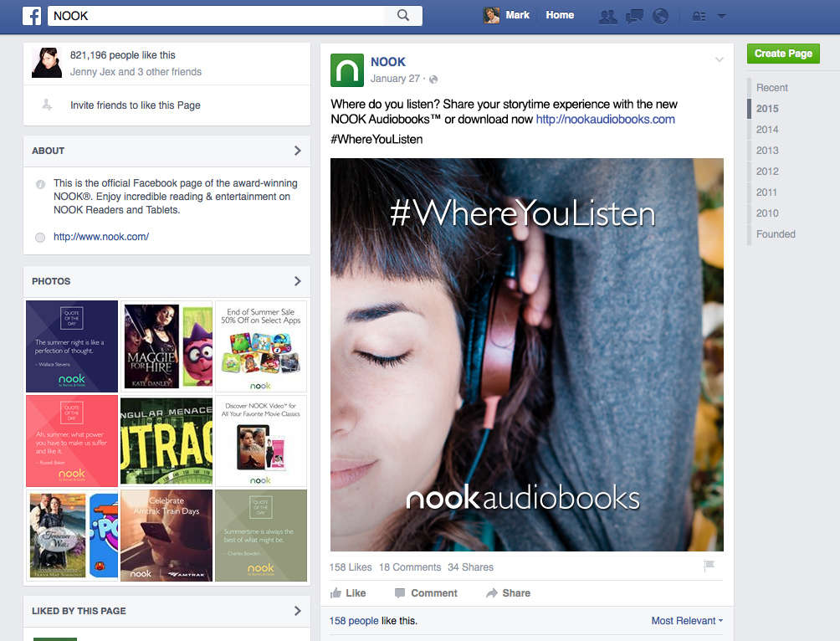Screen dimensions: 840x641
Task: Click the flag icon below the post photo
Action: click(709, 566)
